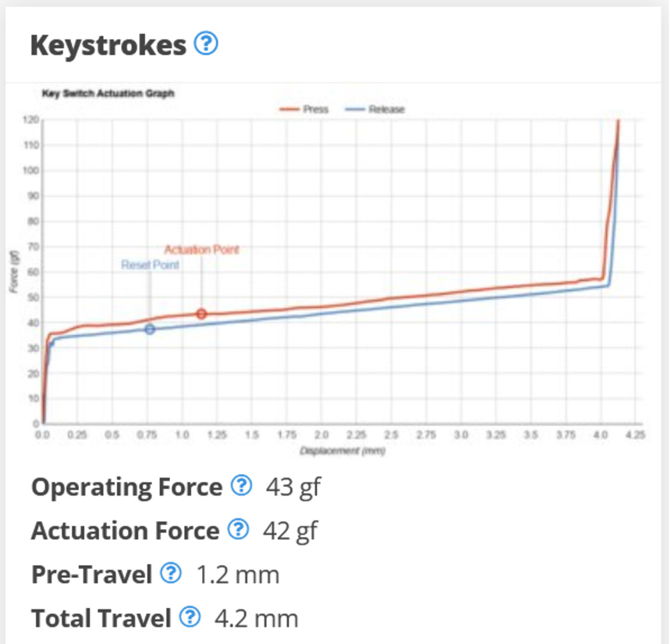Open the Operating Force help tooltip icon

tap(241, 486)
